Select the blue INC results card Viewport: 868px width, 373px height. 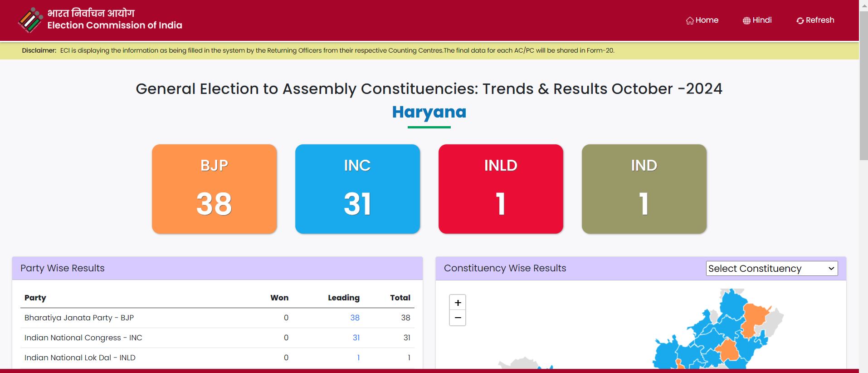pyautogui.click(x=357, y=189)
